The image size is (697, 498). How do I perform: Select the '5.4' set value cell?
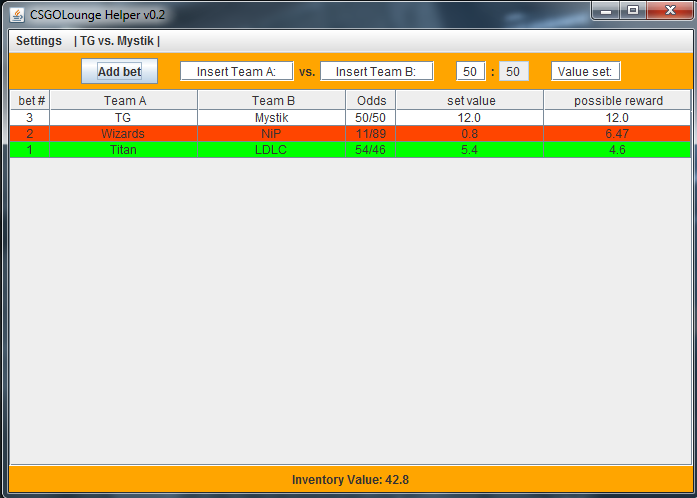pos(469,150)
